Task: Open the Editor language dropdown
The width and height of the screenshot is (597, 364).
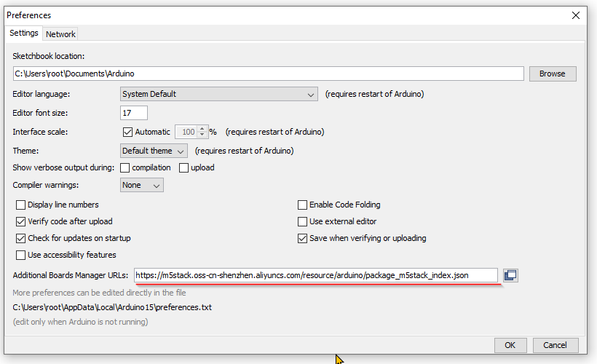Action: 219,94
